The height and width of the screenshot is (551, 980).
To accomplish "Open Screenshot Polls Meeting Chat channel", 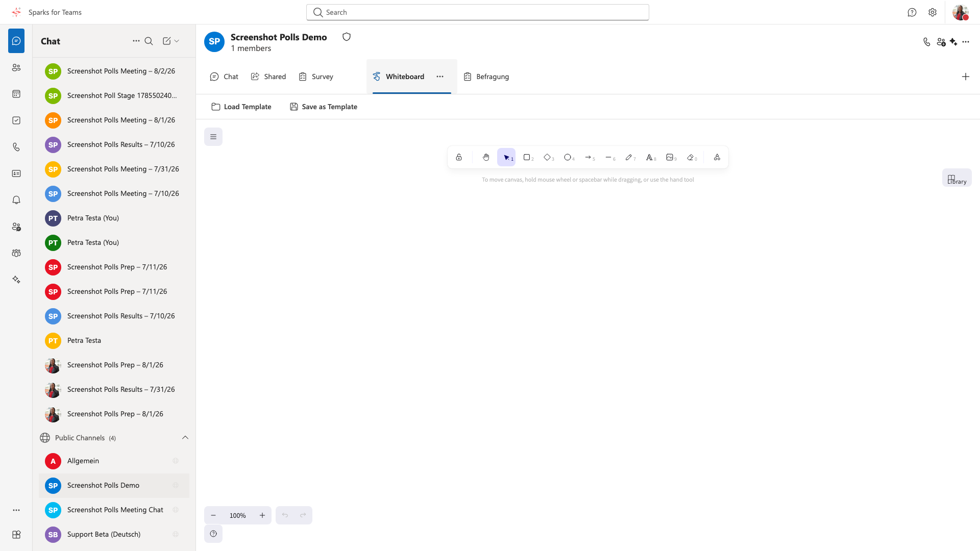I will click(x=114, y=510).
